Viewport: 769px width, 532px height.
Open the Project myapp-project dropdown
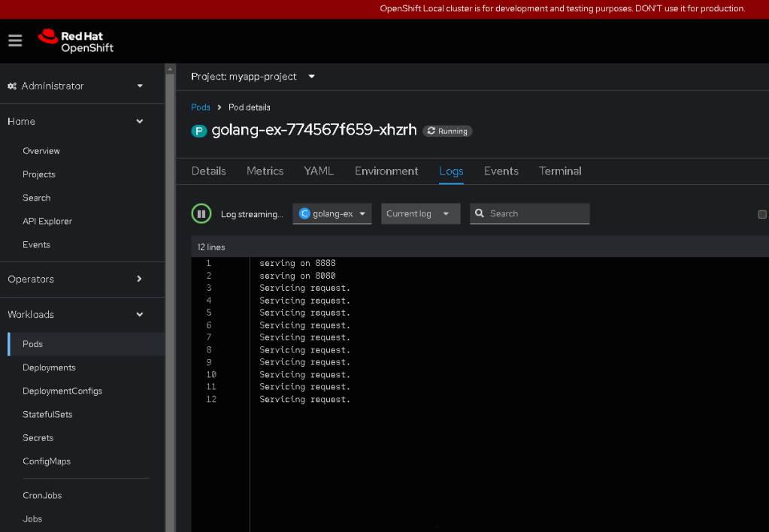point(253,77)
